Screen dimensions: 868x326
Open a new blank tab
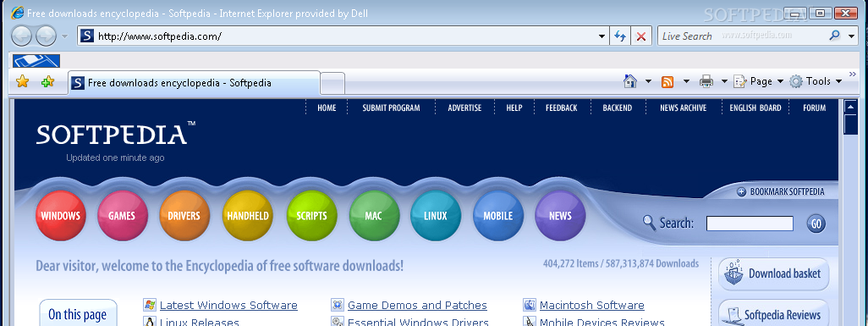[332, 84]
